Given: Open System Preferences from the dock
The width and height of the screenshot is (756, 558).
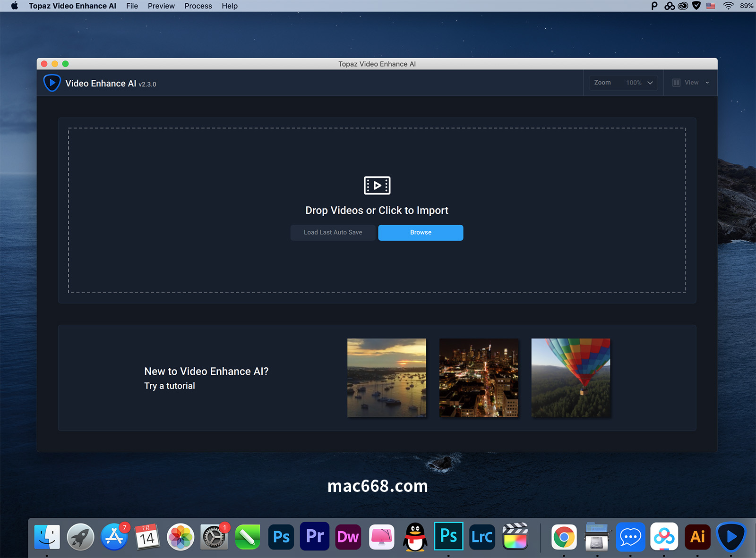Looking at the screenshot, I should [x=214, y=537].
